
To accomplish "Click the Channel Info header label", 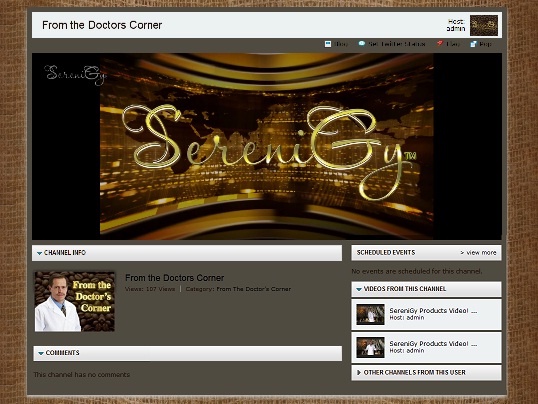I will tap(65, 253).
